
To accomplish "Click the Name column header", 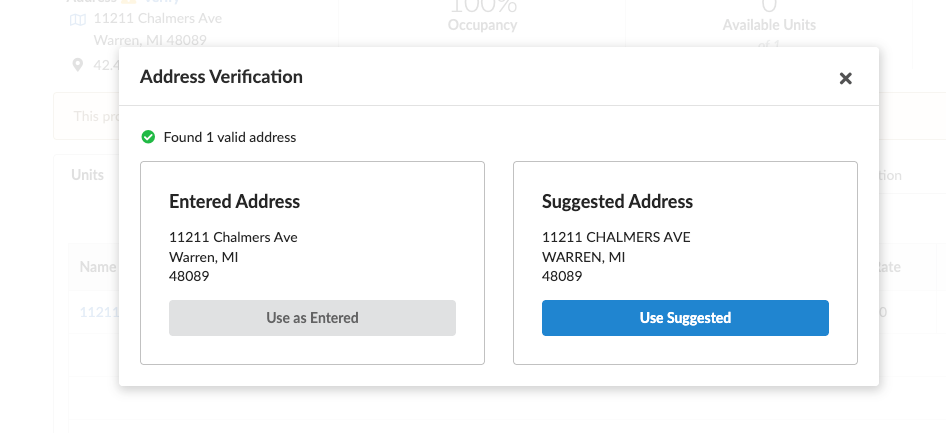I will (97, 267).
